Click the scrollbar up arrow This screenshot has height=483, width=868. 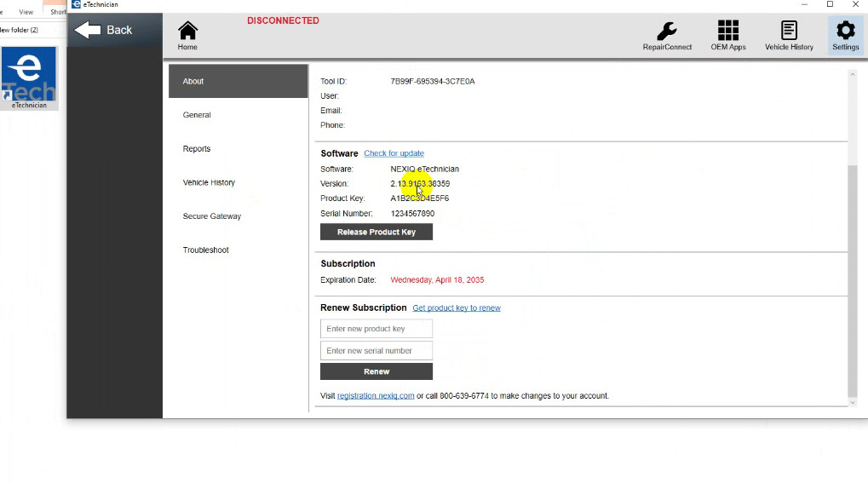pyautogui.click(x=853, y=74)
